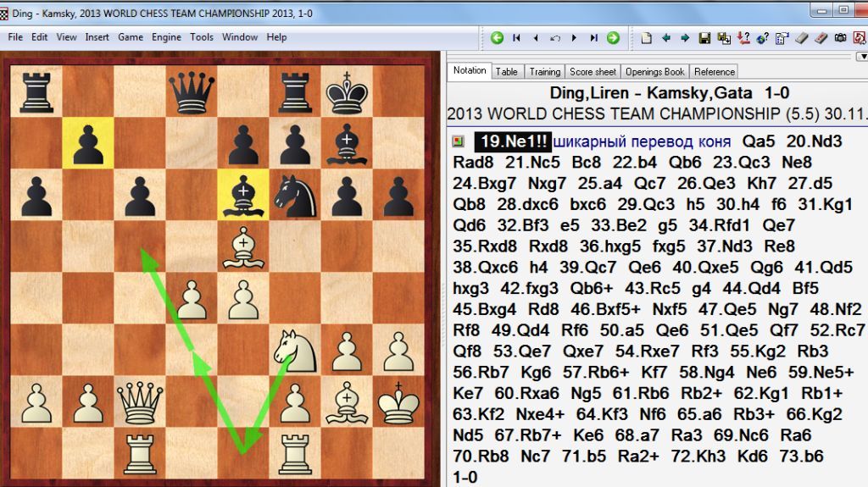The image size is (868, 487).
Task: Switch to the Notation tab
Action: [x=470, y=70]
